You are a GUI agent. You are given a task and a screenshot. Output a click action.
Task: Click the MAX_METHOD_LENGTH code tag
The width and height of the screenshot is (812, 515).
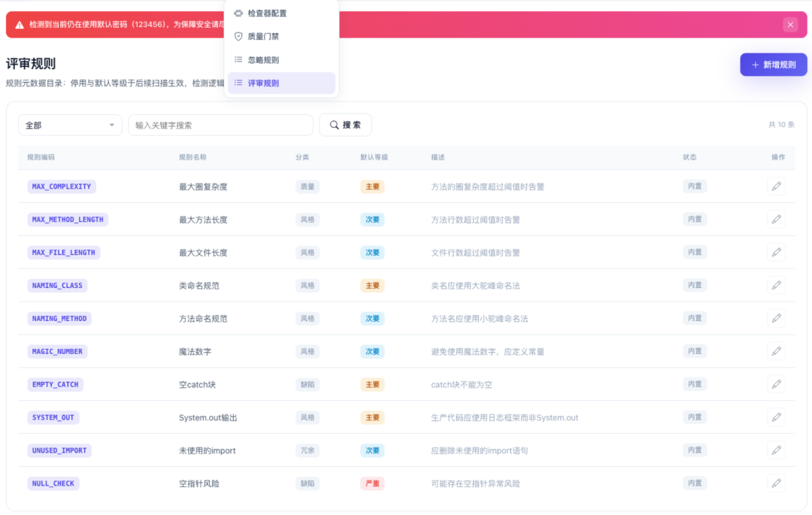pos(68,220)
